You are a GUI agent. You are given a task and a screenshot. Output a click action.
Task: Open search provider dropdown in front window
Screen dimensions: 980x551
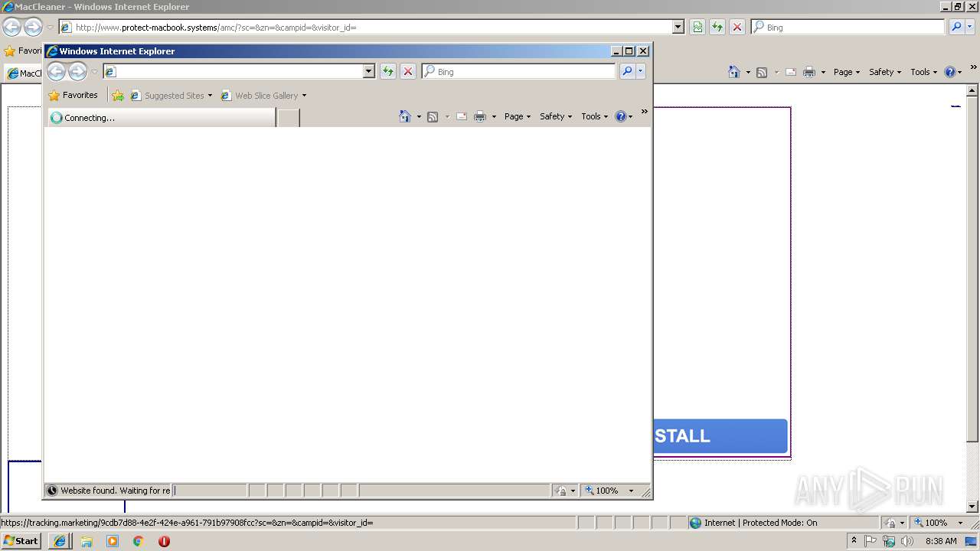point(641,71)
